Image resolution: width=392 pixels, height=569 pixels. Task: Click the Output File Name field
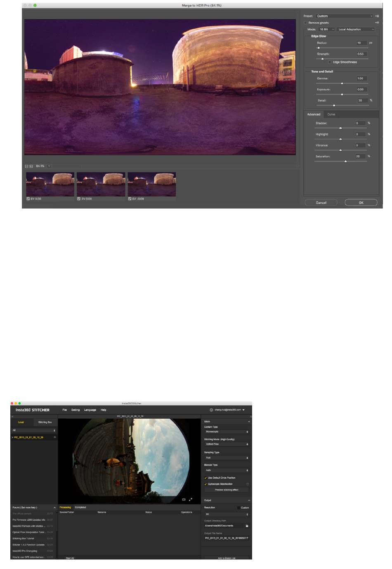227,538
